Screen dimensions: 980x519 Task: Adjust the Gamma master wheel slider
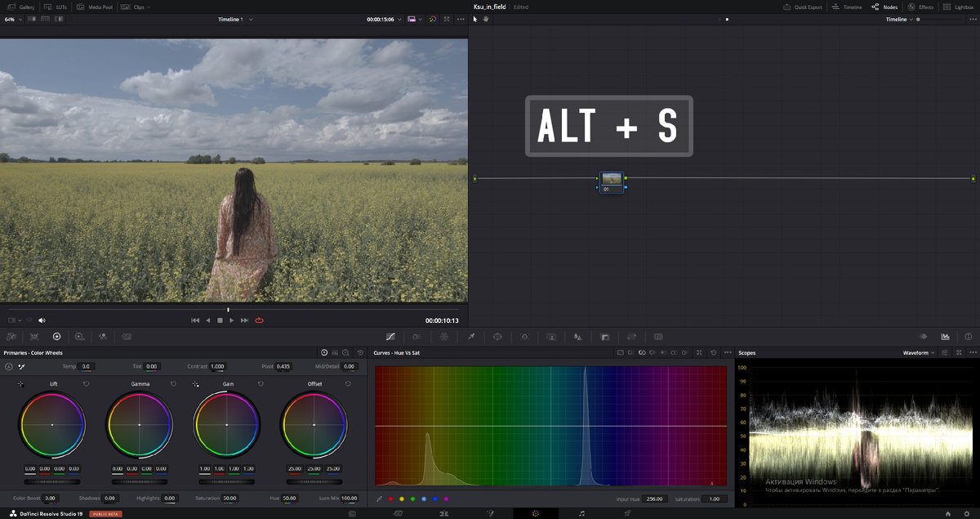tap(140, 482)
